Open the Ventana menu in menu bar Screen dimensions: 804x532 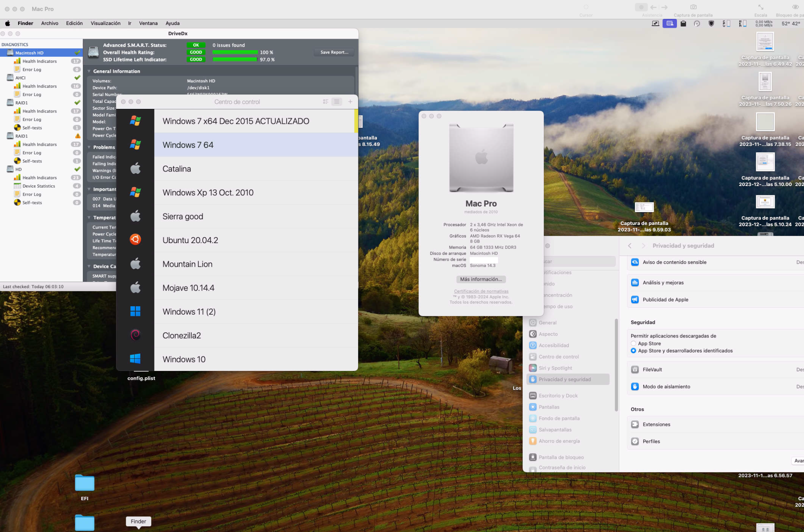click(148, 23)
